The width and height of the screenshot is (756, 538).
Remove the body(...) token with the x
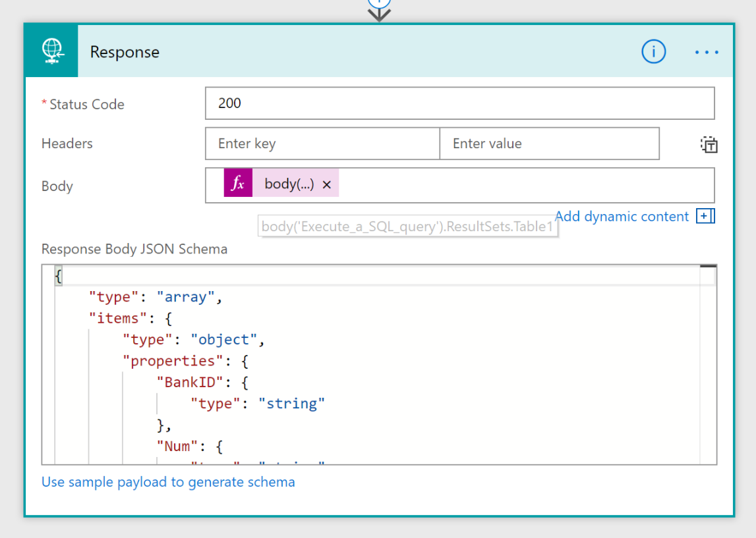point(326,185)
